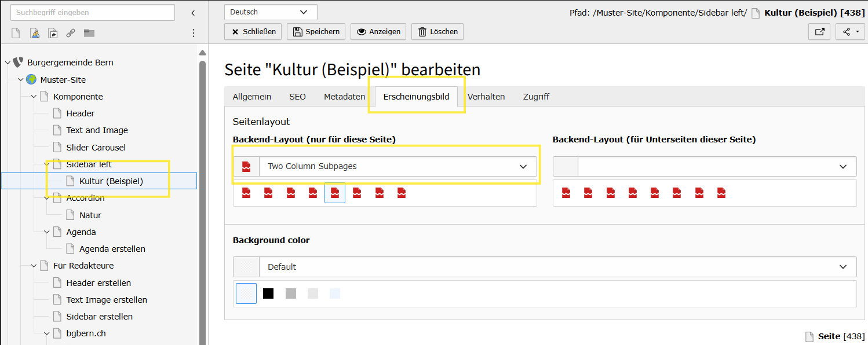The image size is (868, 345).
Task: Open the three-dot menu in page tree toolbar
Action: [x=194, y=33]
